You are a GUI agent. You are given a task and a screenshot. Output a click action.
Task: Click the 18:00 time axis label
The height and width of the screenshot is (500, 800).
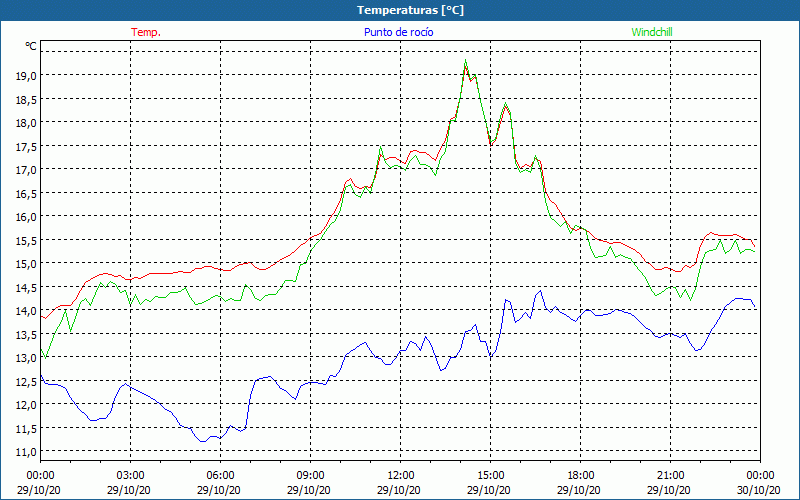click(x=581, y=475)
